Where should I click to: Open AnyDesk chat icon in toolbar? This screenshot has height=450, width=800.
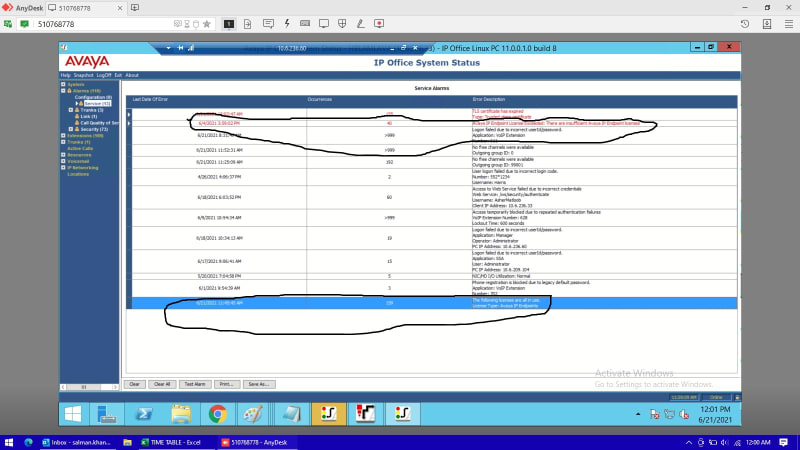click(x=268, y=23)
